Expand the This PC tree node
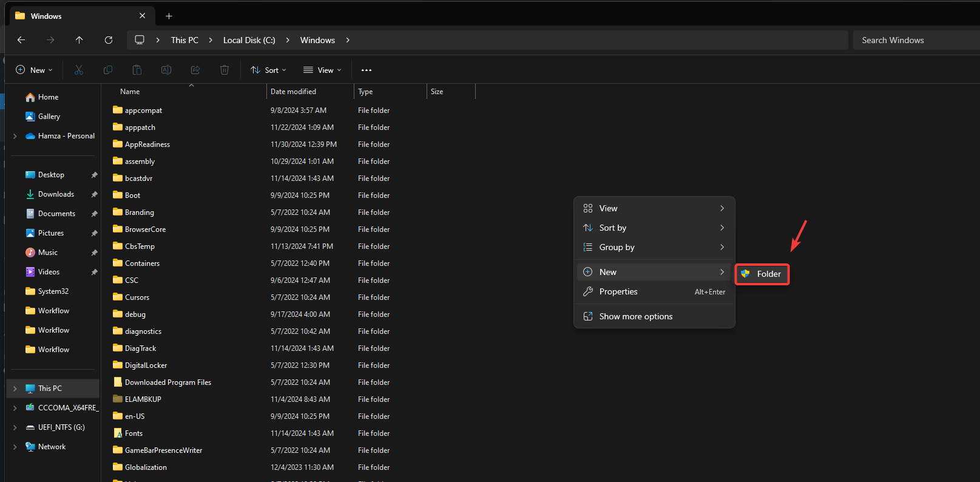This screenshot has width=980, height=482. point(15,389)
